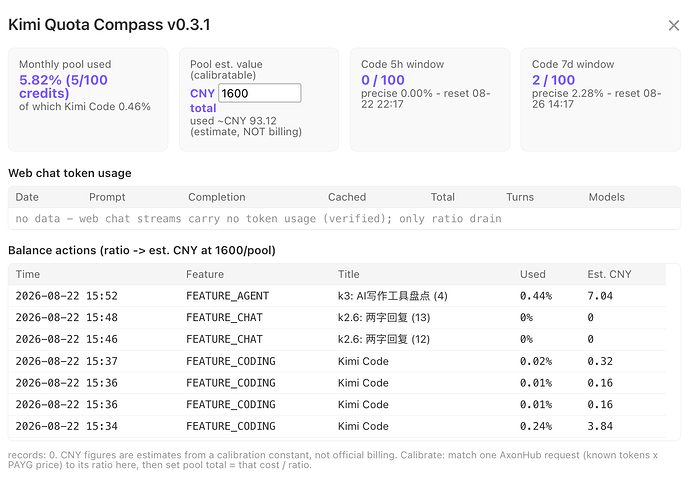Screen dimensions: 690x478
Task: Click the 'records: 0' calibration footnote
Action: tap(333, 460)
